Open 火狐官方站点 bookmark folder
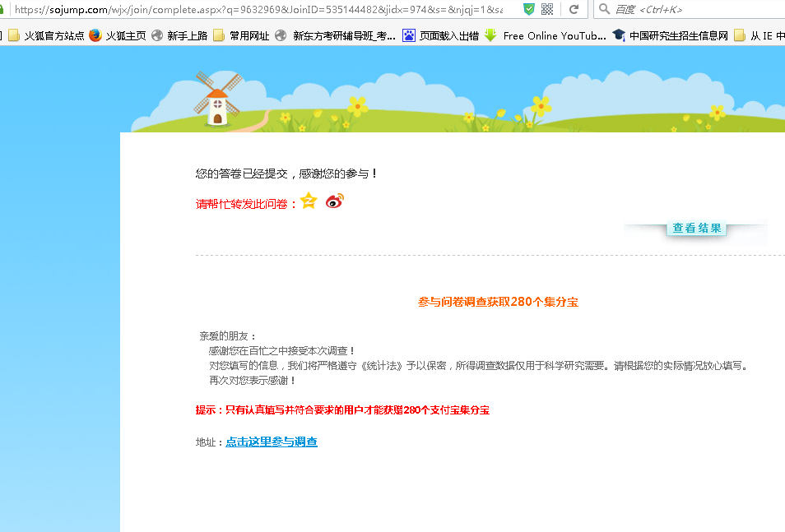 [47, 35]
